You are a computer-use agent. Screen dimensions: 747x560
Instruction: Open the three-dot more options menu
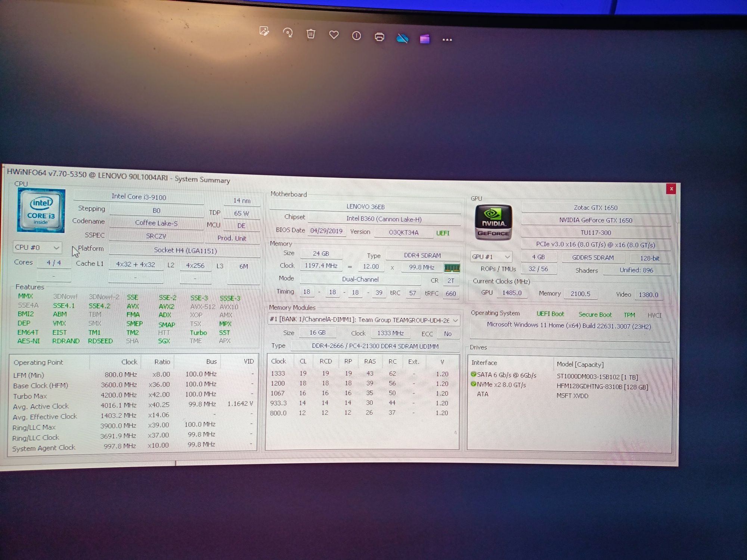click(447, 40)
